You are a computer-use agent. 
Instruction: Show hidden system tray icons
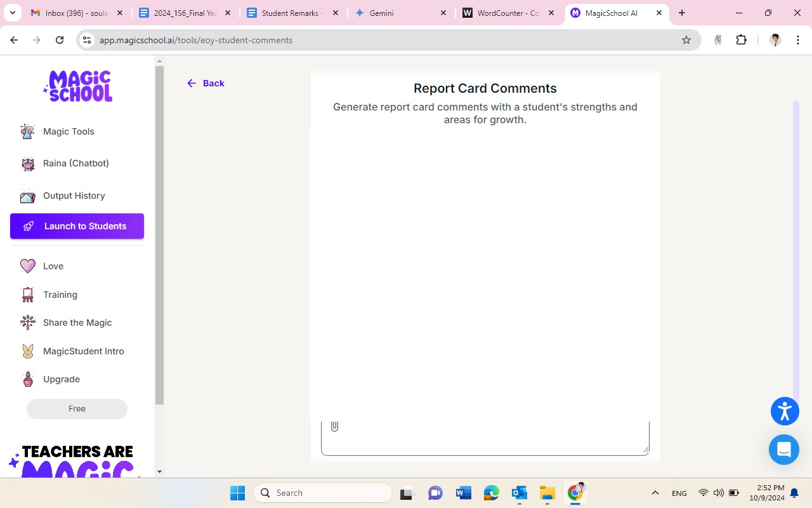tap(655, 493)
